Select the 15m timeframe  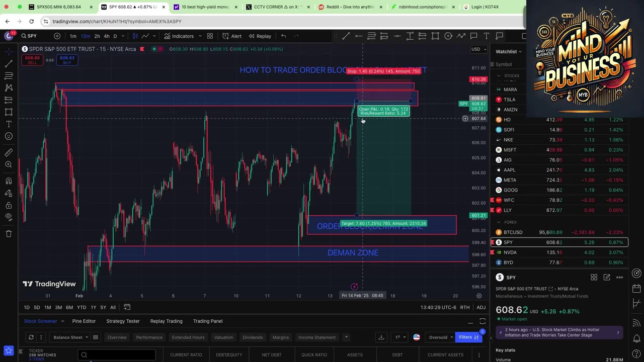click(85, 36)
